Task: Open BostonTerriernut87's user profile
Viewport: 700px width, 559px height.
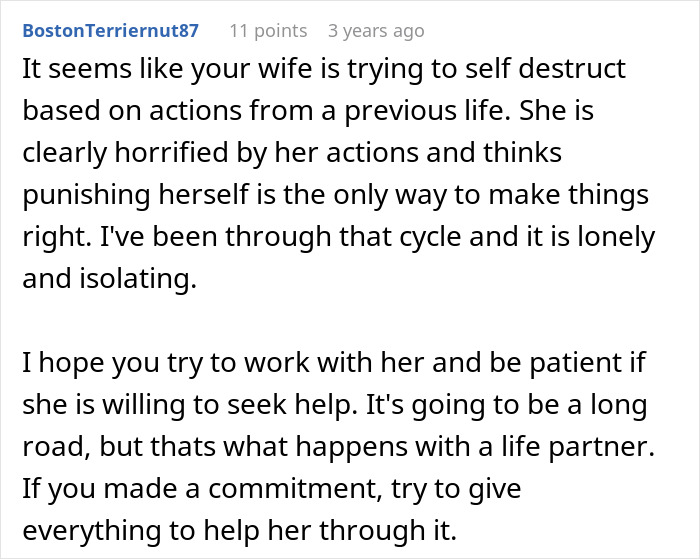Action: tap(110, 30)
